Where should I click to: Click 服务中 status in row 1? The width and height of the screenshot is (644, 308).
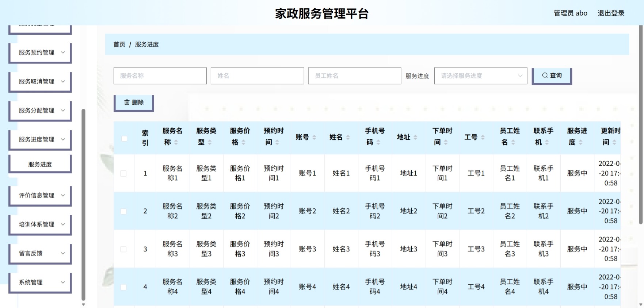pyautogui.click(x=577, y=173)
